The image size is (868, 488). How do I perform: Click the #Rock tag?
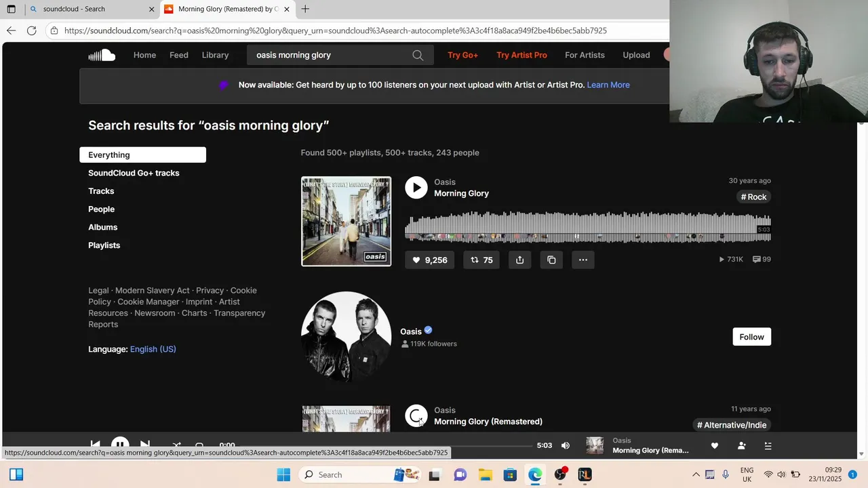click(x=753, y=197)
